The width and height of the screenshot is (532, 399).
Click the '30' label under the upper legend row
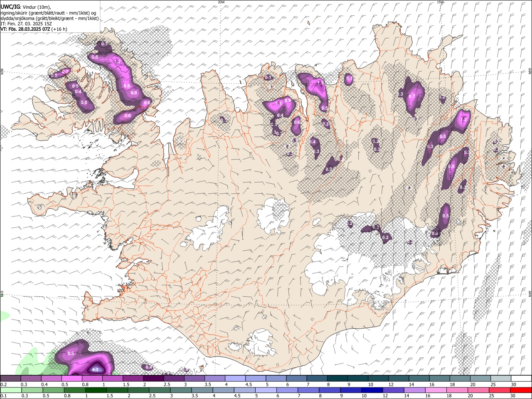pyautogui.click(x=514, y=384)
